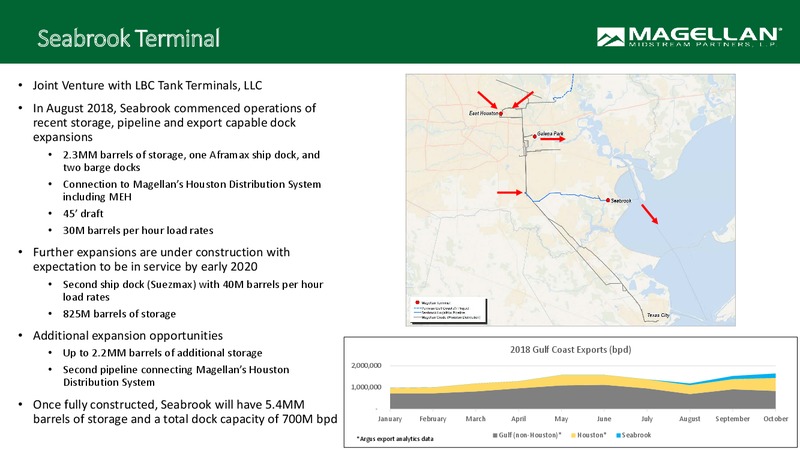Click the "October" axis label
800x450 pixels.
(776, 418)
